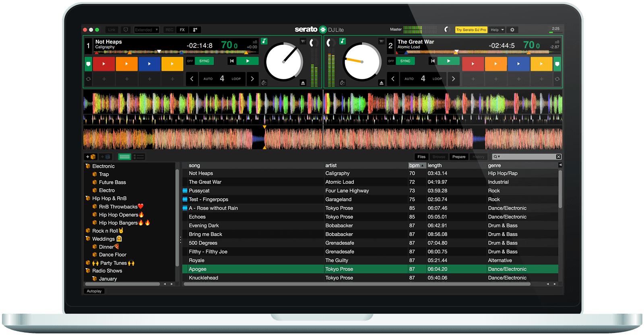Viewport: 644px width, 335px height.
Task: Enable the Autoplay button
Action: tap(94, 291)
